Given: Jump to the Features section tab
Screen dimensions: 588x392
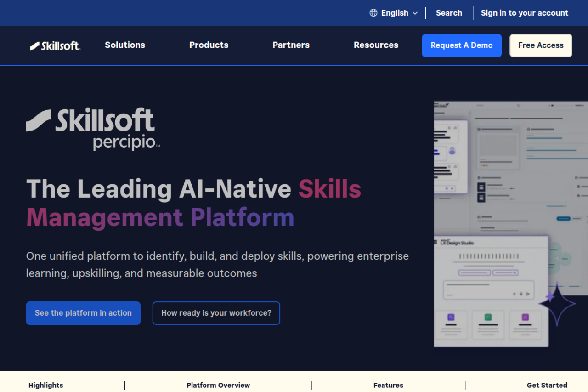Looking at the screenshot, I should tap(388, 385).
